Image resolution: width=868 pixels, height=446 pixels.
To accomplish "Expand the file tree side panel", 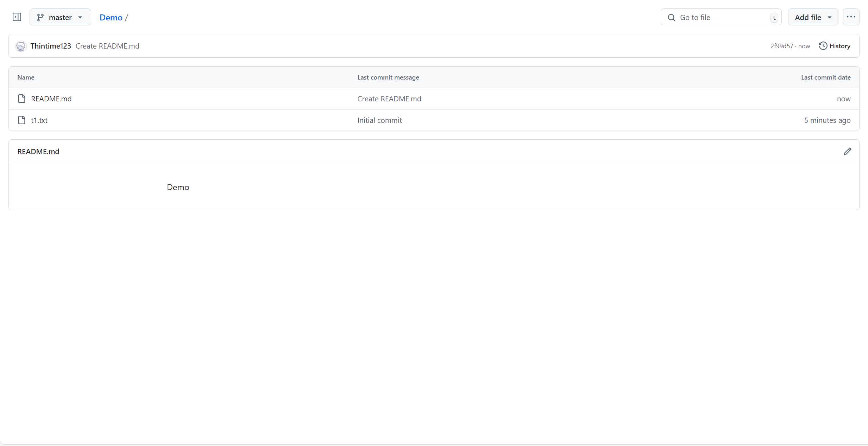I will point(17,17).
